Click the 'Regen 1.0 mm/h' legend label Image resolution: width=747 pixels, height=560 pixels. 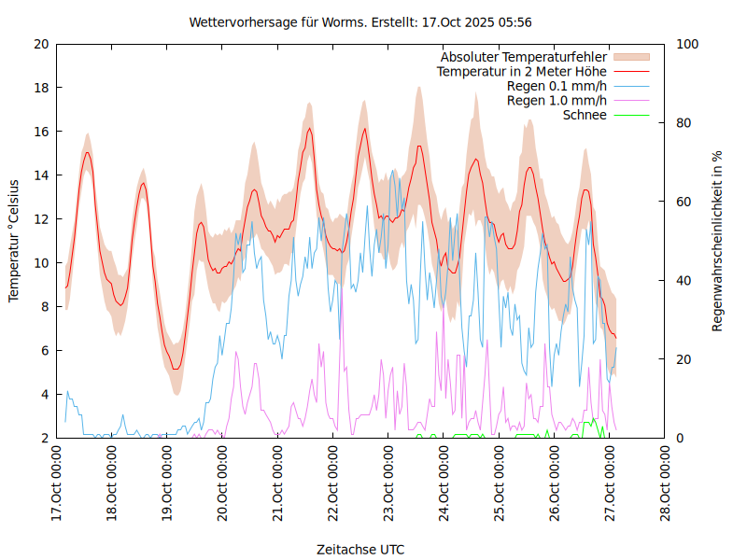(x=557, y=101)
